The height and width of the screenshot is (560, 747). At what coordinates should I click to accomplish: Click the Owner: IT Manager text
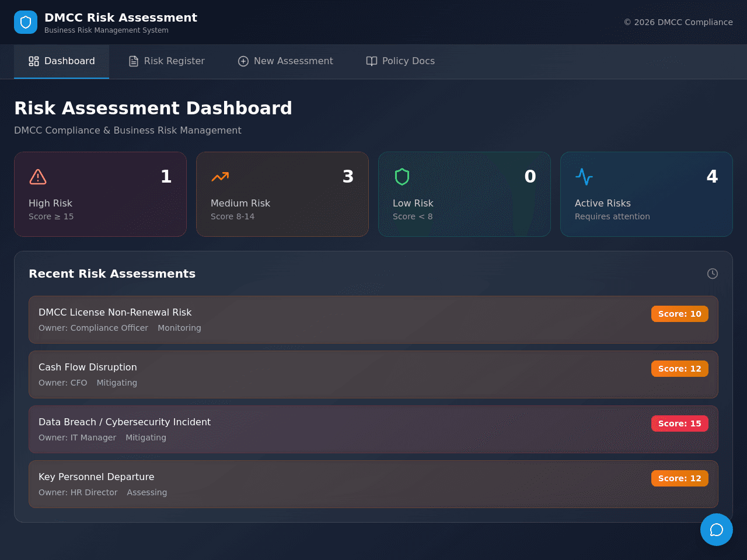[x=77, y=437]
